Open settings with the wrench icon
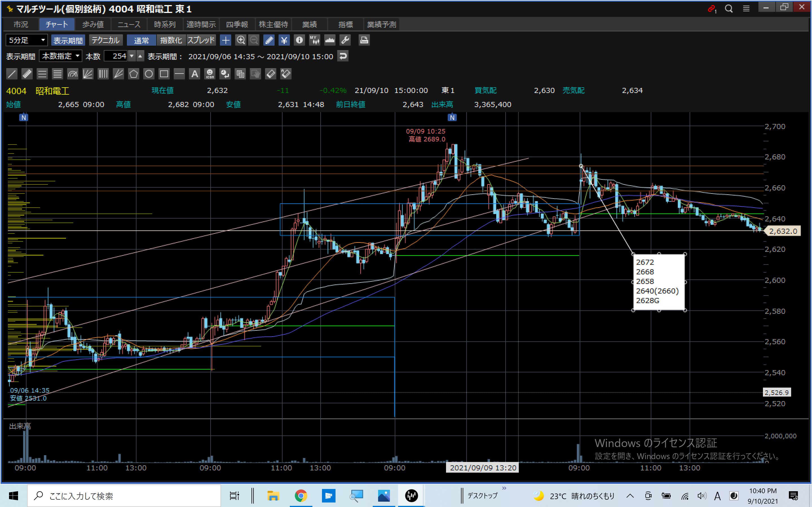The width and height of the screenshot is (812, 507). [345, 40]
